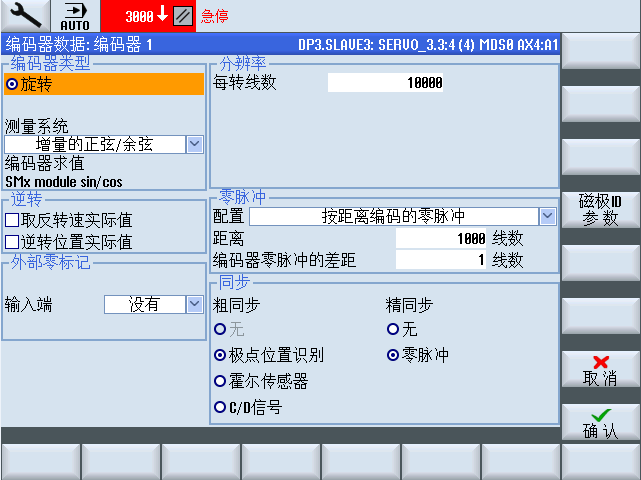Image resolution: width=641 pixels, height=480 pixels.
Task: Enable the 取反转速实际值 checkbox
Action: (13, 221)
